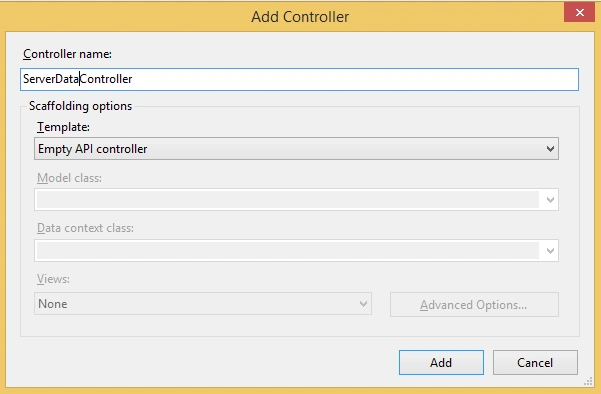Viewport: 601px width, 394px height.
Task: Click into the Controller name text field
Action: coord(299,79)
